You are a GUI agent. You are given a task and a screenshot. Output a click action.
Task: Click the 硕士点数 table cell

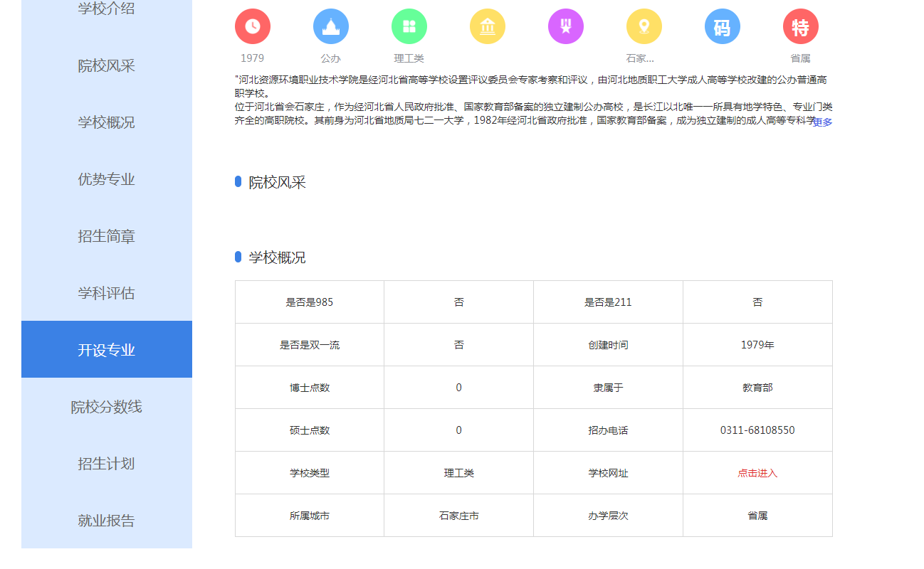click(310, 430)
